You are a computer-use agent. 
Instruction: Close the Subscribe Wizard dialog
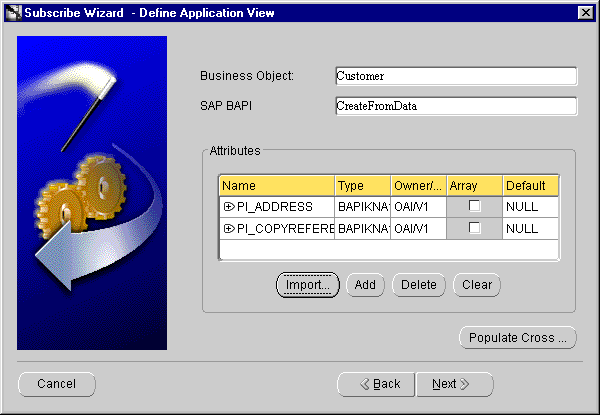tap(585, 11)
